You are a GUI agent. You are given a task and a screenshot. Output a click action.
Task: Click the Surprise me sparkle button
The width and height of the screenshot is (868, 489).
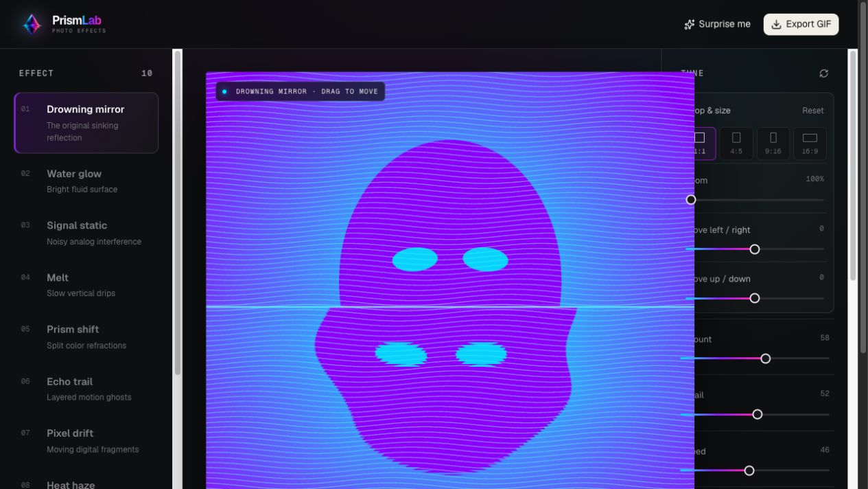[x=718, y=24]
